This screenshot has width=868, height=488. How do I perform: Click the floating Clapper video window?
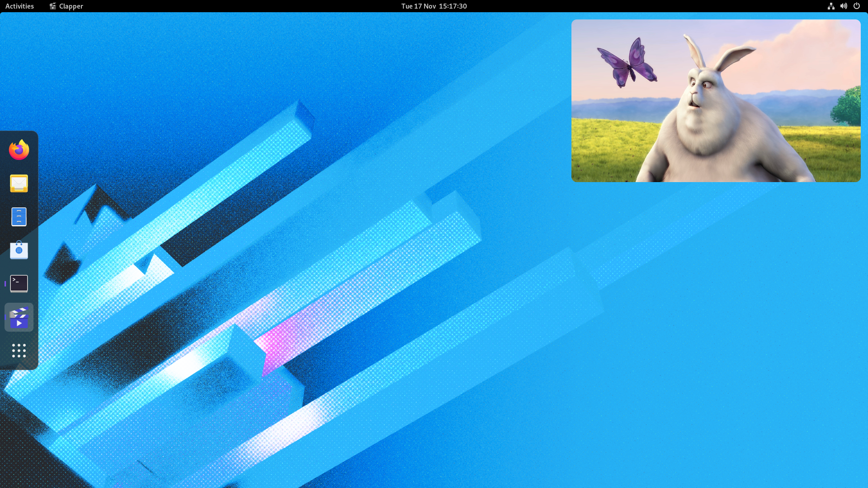point(716,101)
